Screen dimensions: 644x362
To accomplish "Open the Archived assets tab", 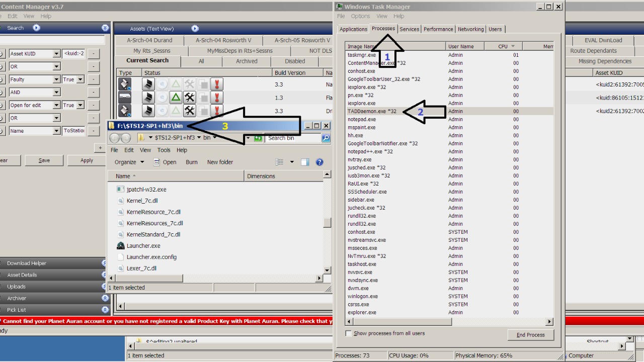I will tap(247, 61).
